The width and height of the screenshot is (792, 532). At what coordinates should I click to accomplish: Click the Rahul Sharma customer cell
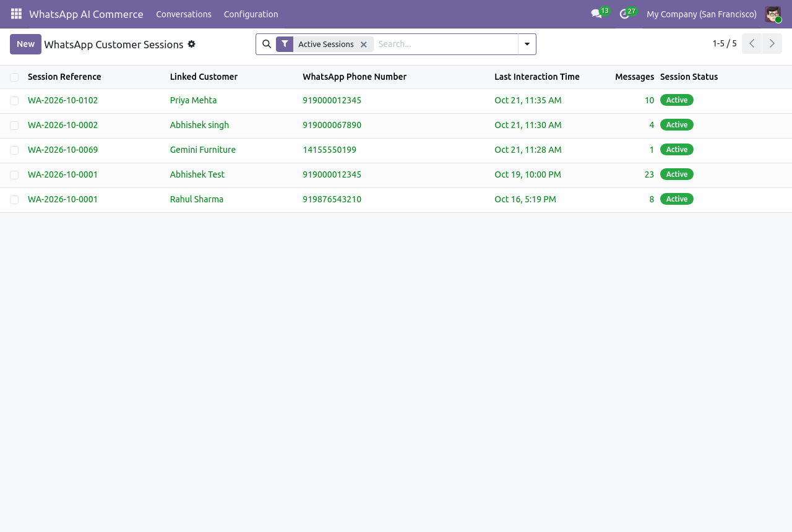(197, 199)
